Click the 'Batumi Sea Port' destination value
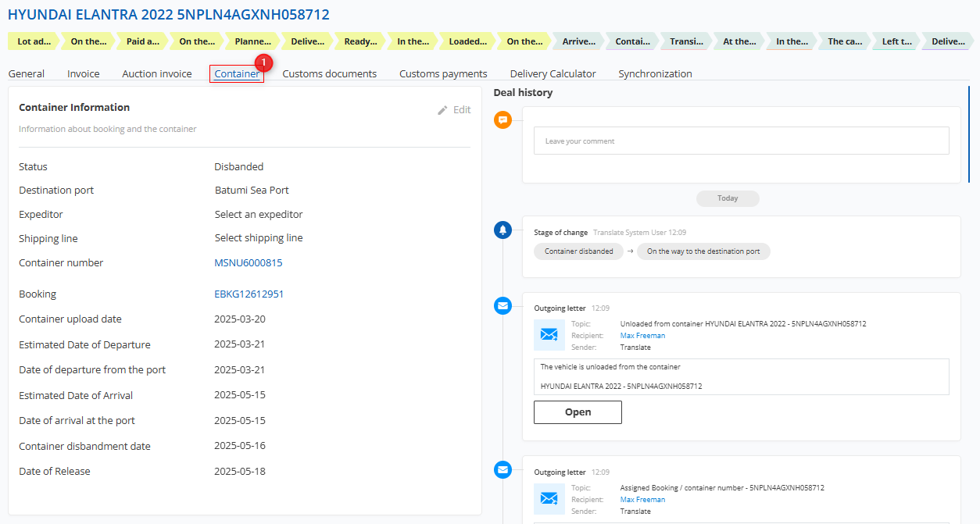Screen dimensions: 980x524 (x=252, y=191)
